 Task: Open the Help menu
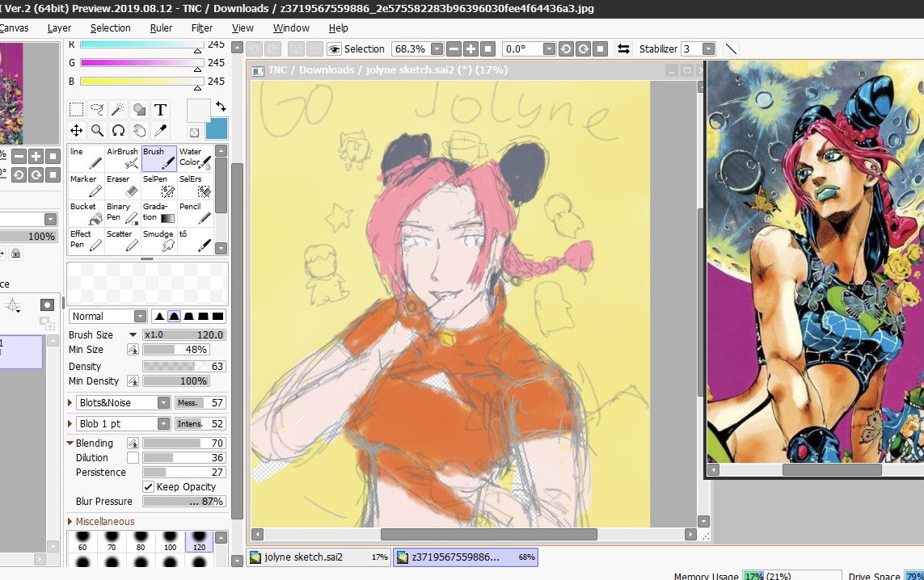click(338, 27)
